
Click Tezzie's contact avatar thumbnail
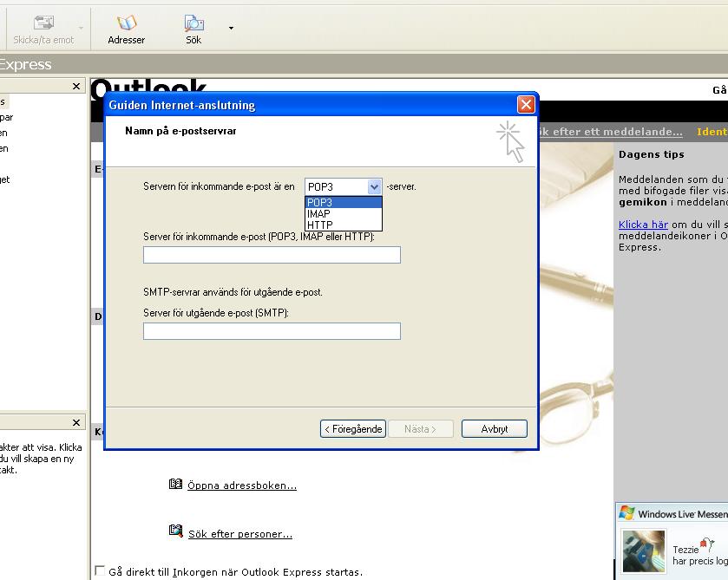click(x=644, y=551)
